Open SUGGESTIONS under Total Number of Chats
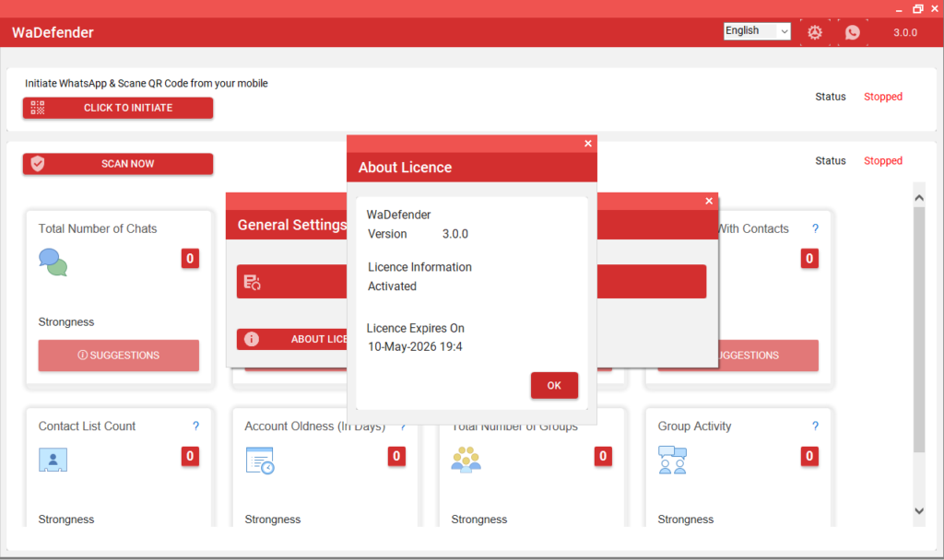This screenshot has height=560, width=944. tap(119, 356)
